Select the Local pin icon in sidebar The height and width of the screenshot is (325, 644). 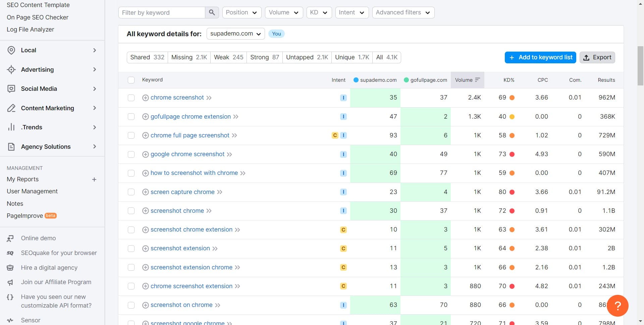click(x=11, y=50)
